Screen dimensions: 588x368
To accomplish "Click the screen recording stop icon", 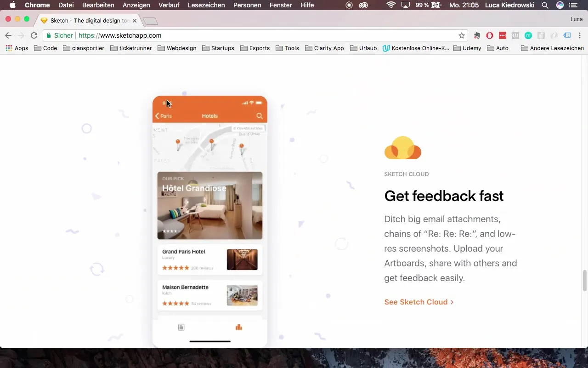I will (349, 5).
